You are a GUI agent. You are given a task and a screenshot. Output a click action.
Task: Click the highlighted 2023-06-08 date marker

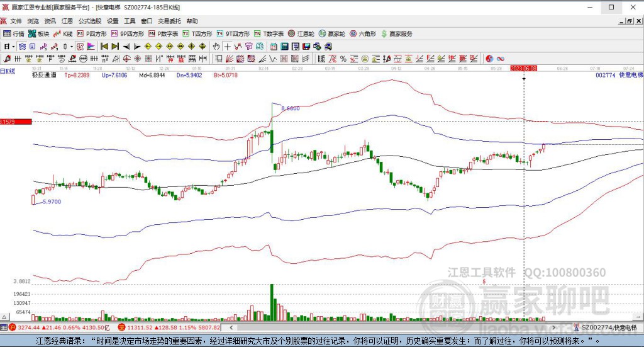tap(523, 68)
